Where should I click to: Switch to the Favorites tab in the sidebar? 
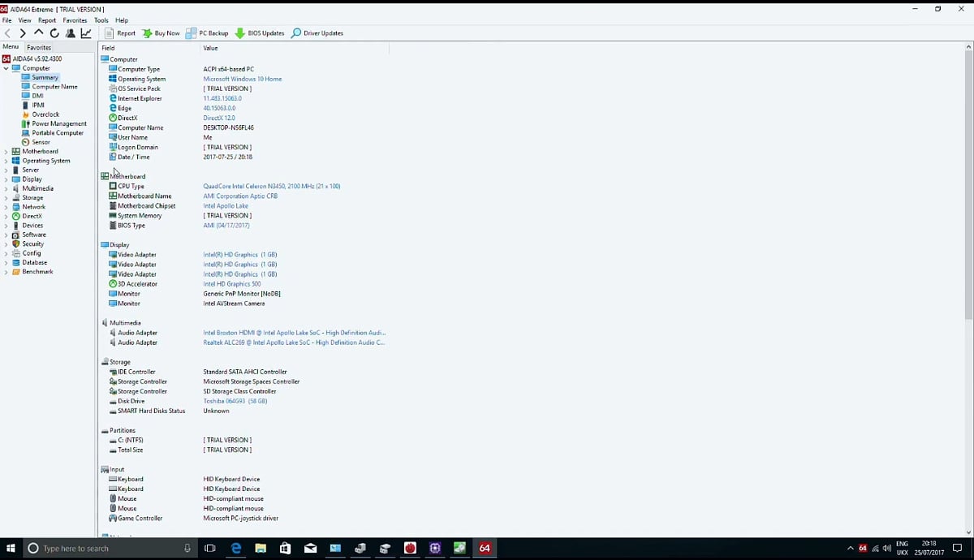(x=39, y=48)
